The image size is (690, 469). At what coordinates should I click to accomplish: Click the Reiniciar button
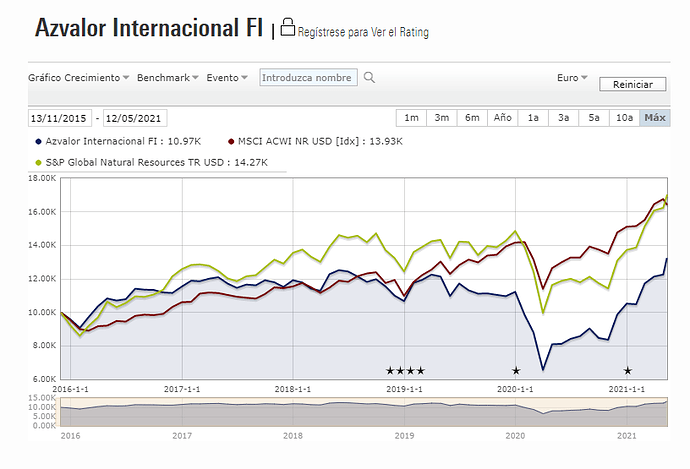[x=633, y=84]
